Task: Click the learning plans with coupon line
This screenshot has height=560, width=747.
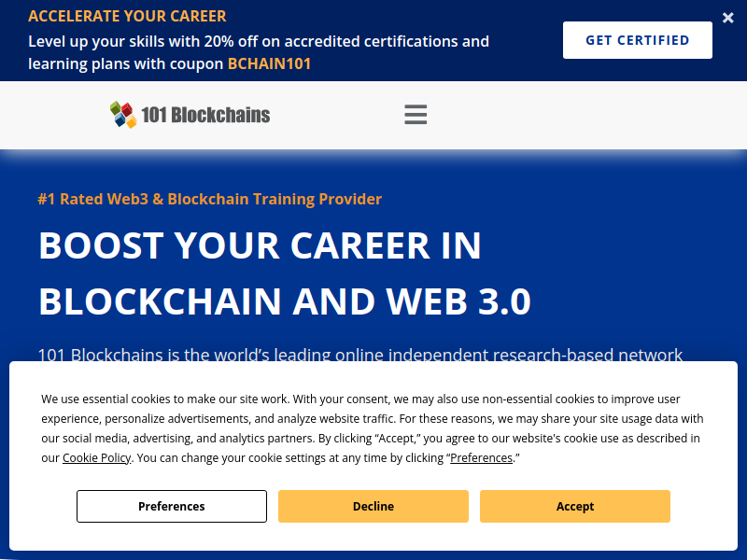Action: click(x=169, y=63)
